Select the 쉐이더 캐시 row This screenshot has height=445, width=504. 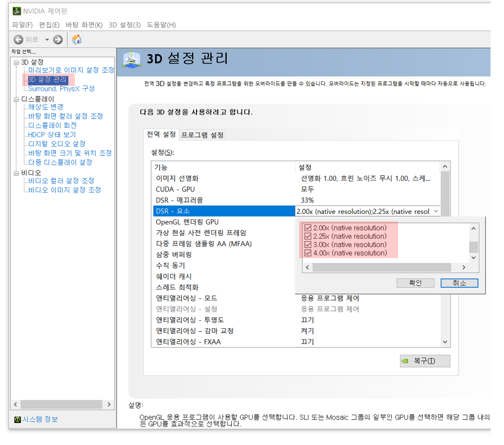tap(224, 277)
